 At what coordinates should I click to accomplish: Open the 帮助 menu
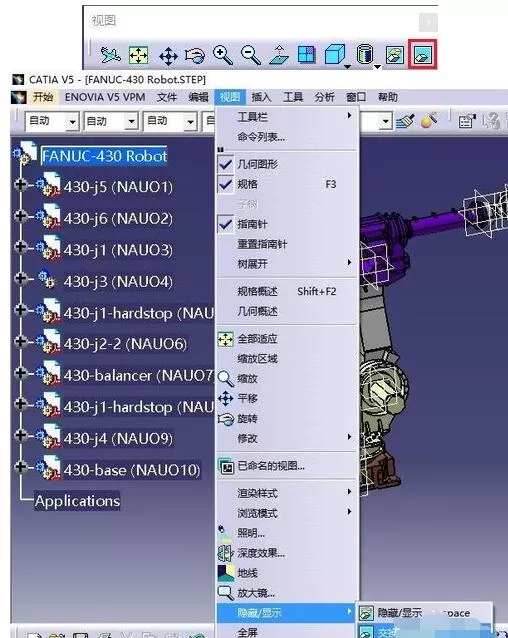pos(387,97)
